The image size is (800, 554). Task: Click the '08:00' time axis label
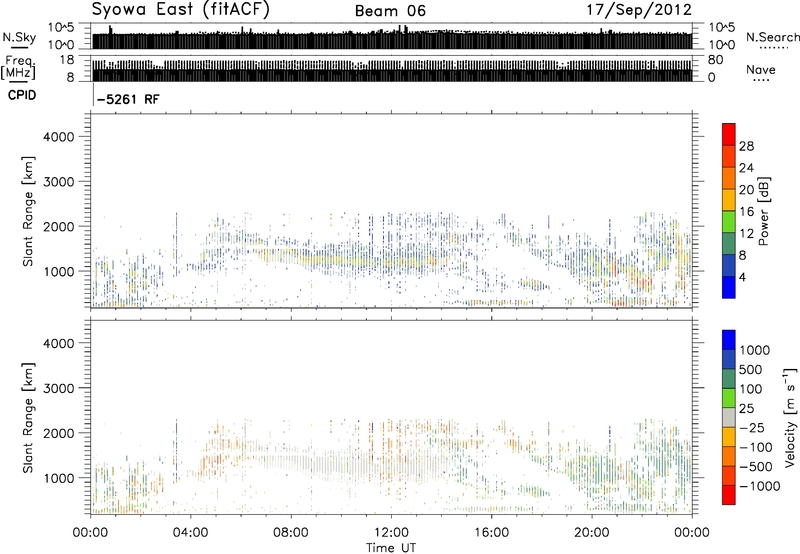pos(291,533)
